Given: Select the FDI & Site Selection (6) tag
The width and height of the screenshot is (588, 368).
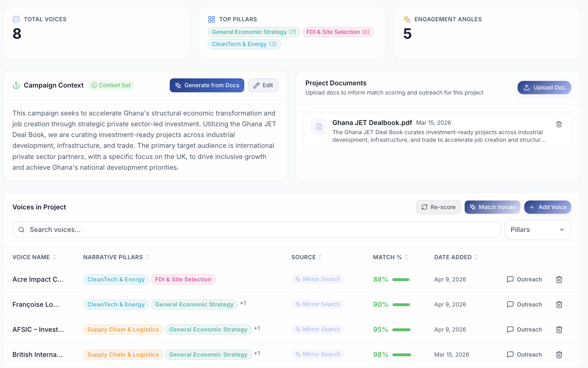Looking at the screenshot, I should (x=338, y=32).
